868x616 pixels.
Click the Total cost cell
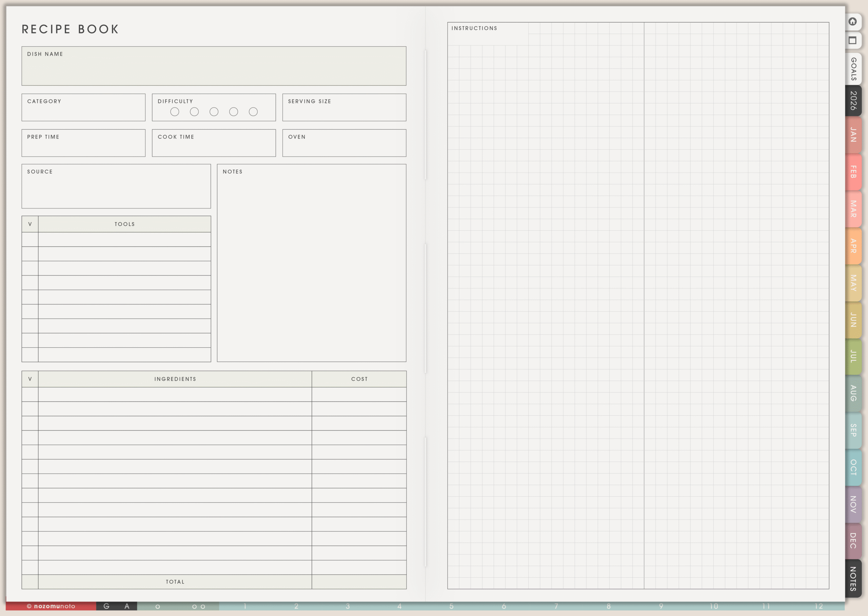coord(359,582)
